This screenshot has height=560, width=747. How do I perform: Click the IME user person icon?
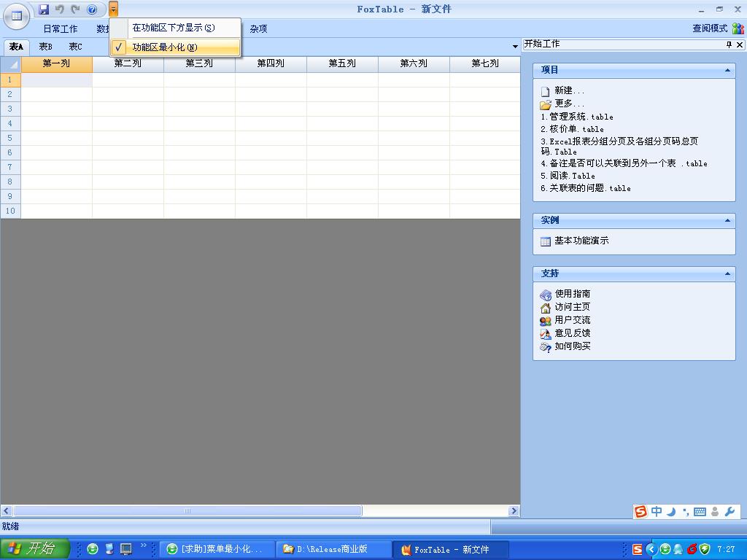(715, 512)
